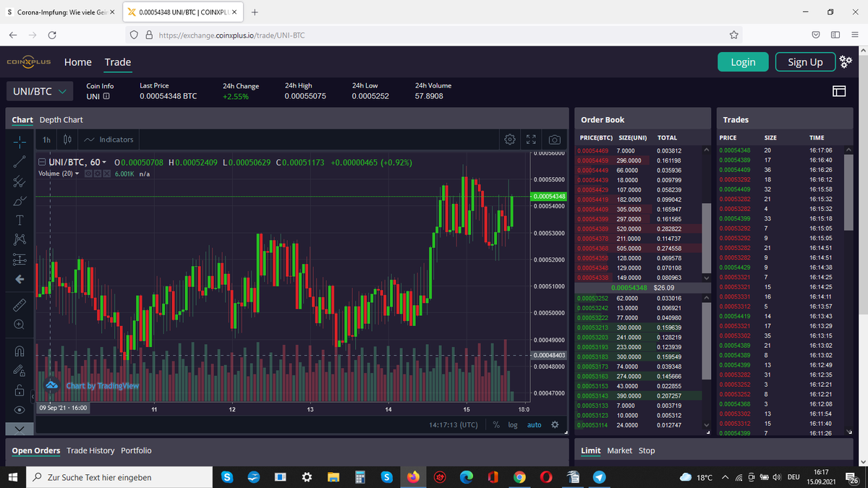Viewport: 868px width, 488px height.
Task: Select the prediction and measurement tool
Action: [20, 260]
